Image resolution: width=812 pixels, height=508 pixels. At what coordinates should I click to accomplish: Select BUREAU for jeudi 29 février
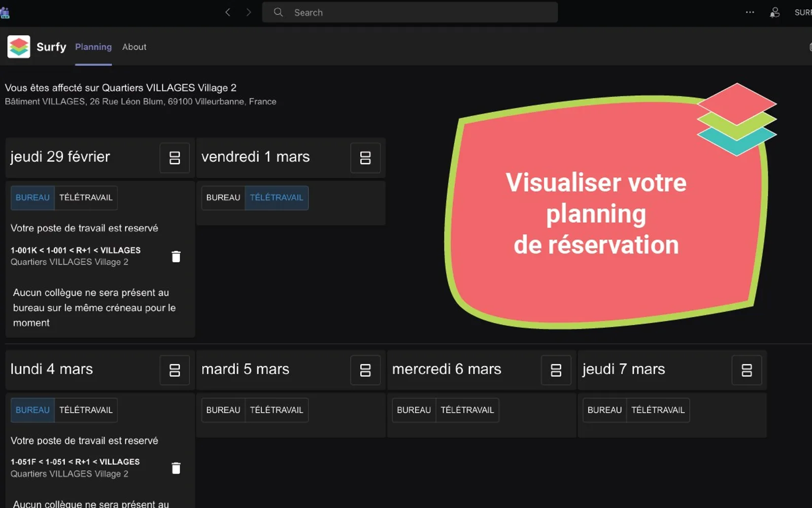[x=32, y=198]
